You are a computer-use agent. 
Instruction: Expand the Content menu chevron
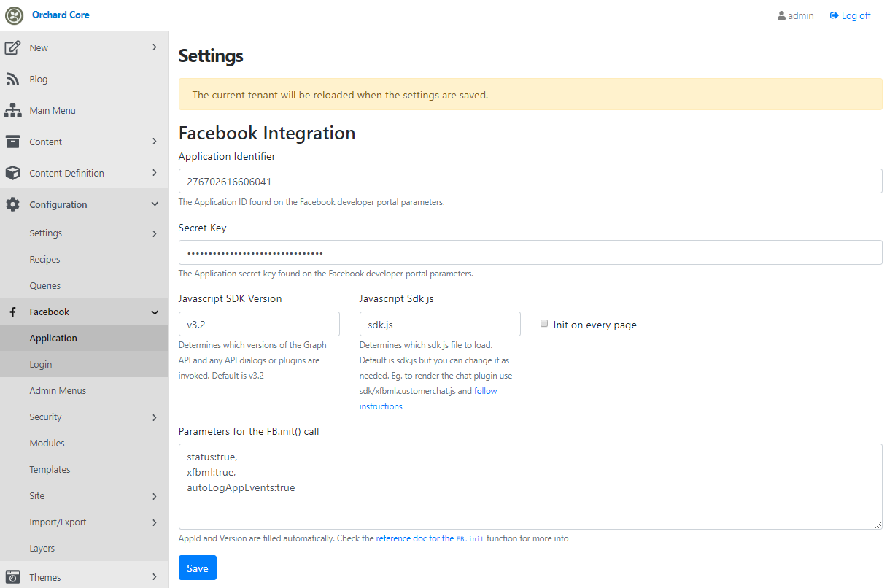pyautogui.click(x=155, y=142)
